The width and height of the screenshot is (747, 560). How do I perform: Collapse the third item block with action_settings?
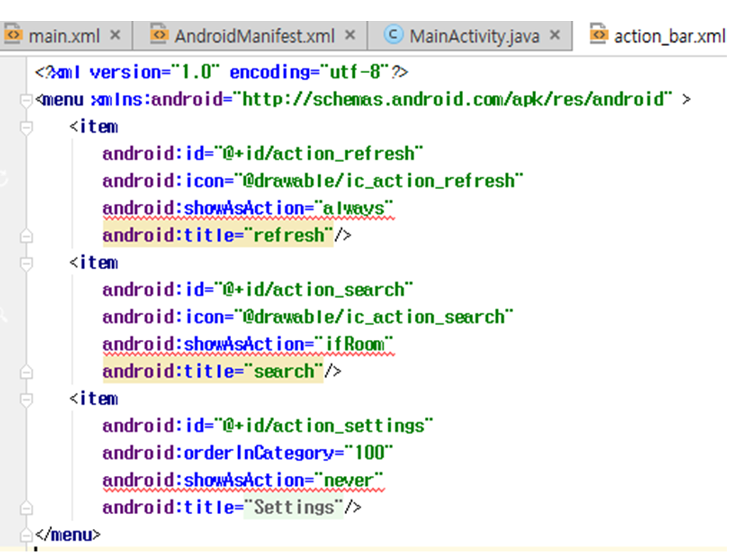click(x=27, y=400)
